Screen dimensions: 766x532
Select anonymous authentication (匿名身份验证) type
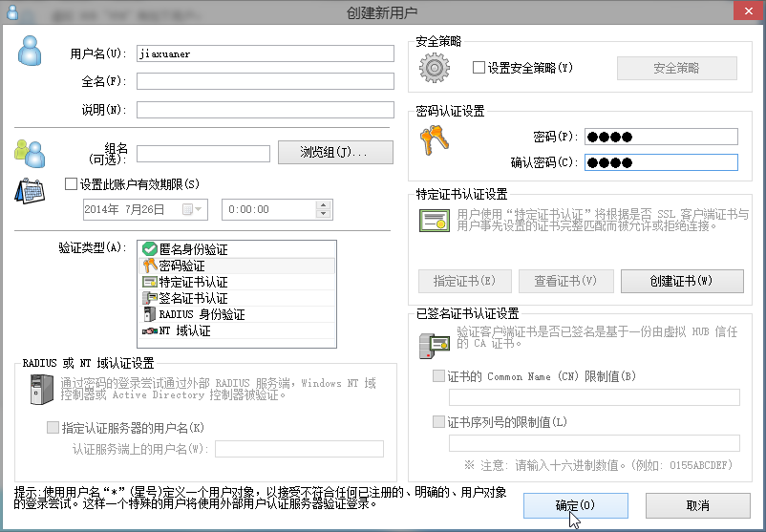(193, 248)
